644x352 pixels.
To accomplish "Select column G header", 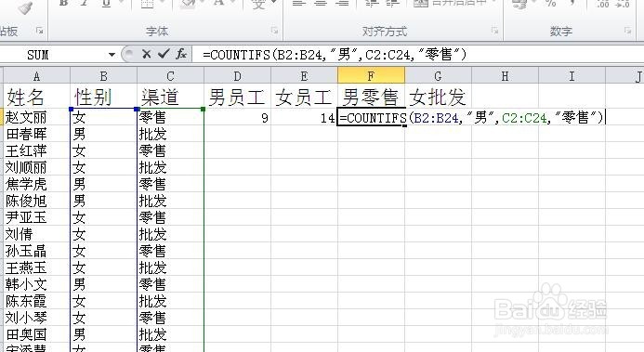I will 438,76.
